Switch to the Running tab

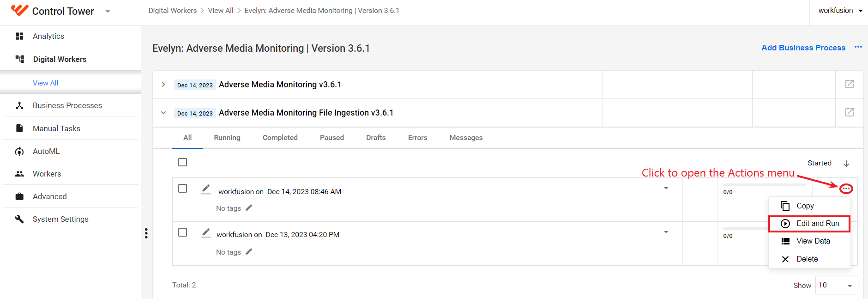click(x=227, y=138)
